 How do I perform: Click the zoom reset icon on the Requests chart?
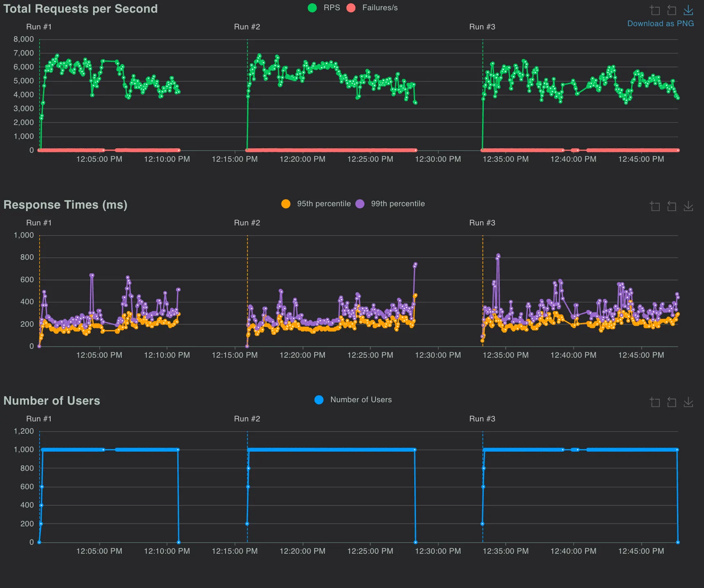[x=672, y=10]
